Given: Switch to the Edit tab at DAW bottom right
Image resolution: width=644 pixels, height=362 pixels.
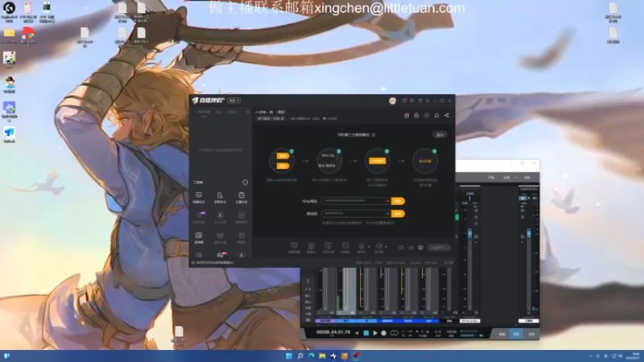Looking at the screenshot, I should [x=502, y=334].
